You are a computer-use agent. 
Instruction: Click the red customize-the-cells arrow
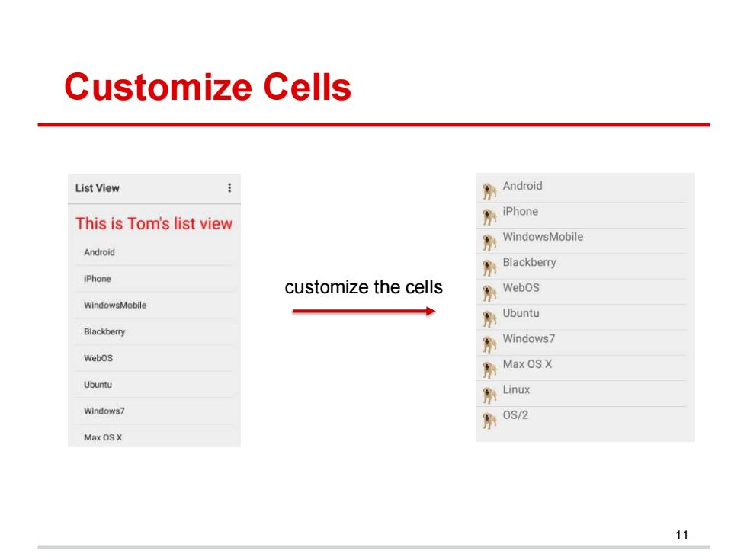pos(364,312)
